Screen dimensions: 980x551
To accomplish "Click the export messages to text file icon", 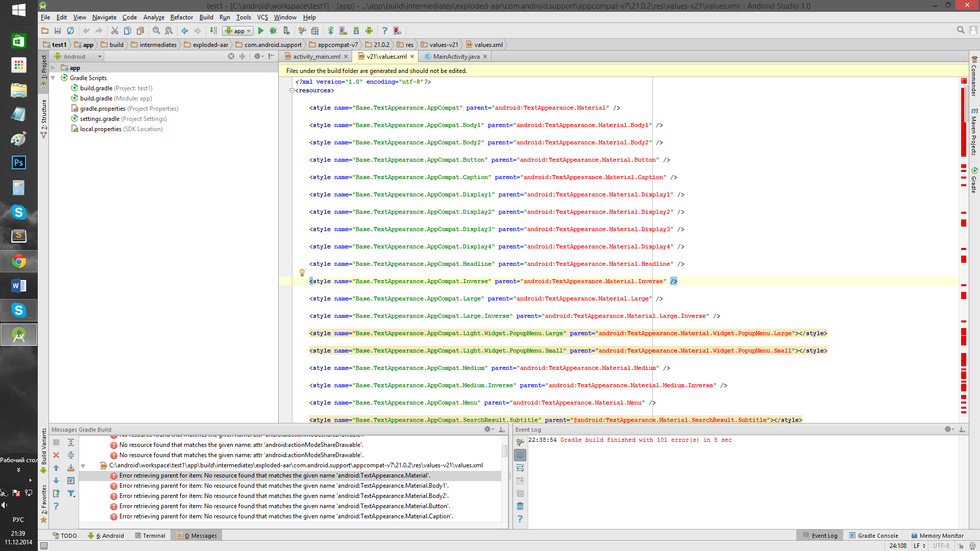I will point(56,493).
